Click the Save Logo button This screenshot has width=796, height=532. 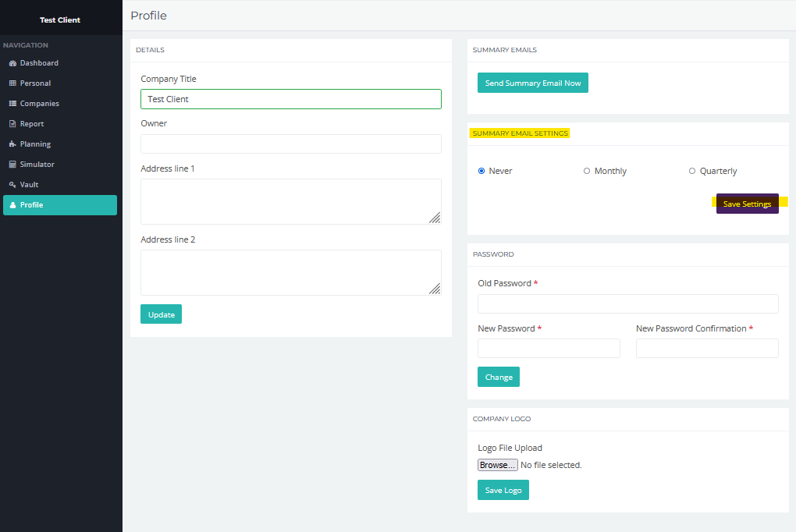503,490
